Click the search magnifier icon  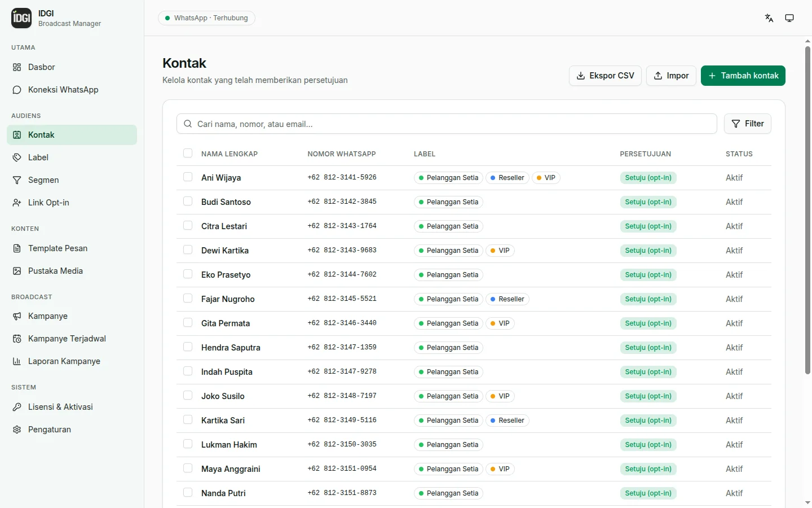pos(188,124)
